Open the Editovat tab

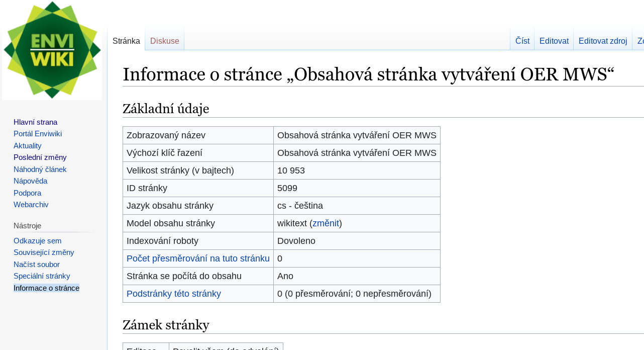click(x=554, y=41)
